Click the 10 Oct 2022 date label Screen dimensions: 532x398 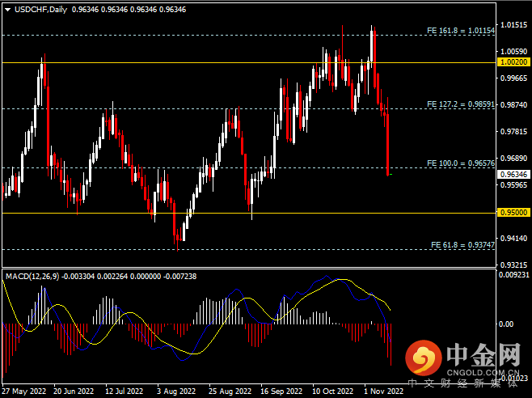(x=332, y=392)
